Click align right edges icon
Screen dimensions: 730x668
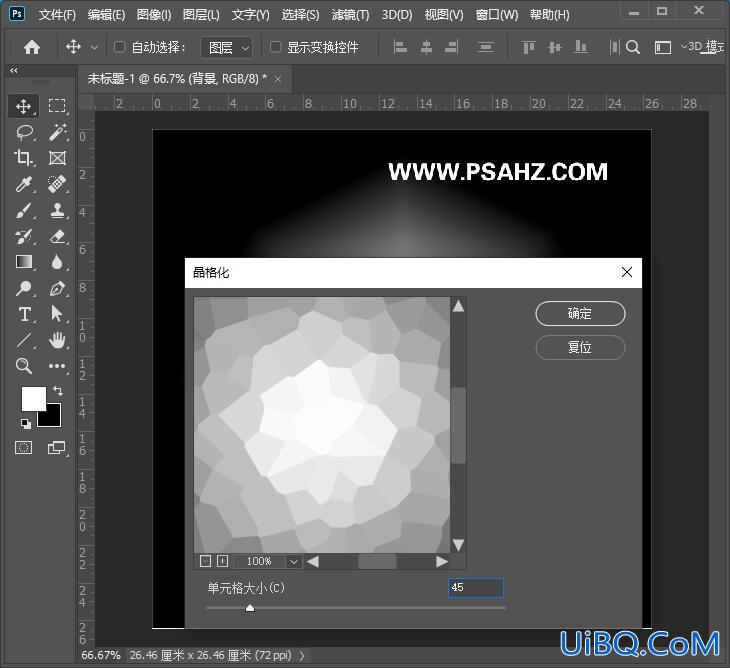point(452,47)
